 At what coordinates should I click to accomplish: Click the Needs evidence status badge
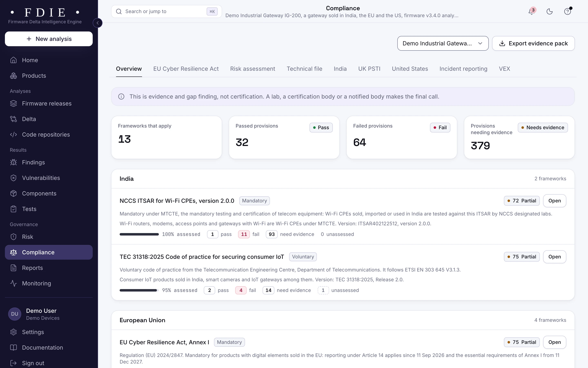542,128
